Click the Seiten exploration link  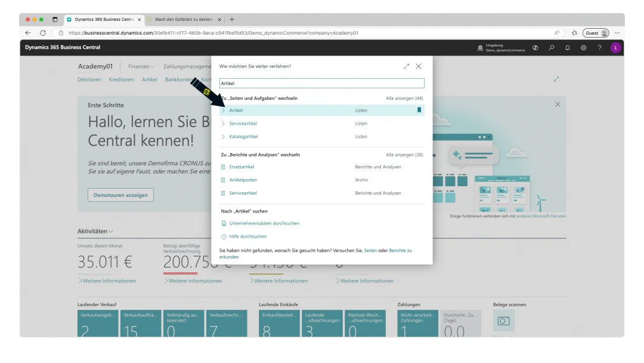(x=370, y=250)
